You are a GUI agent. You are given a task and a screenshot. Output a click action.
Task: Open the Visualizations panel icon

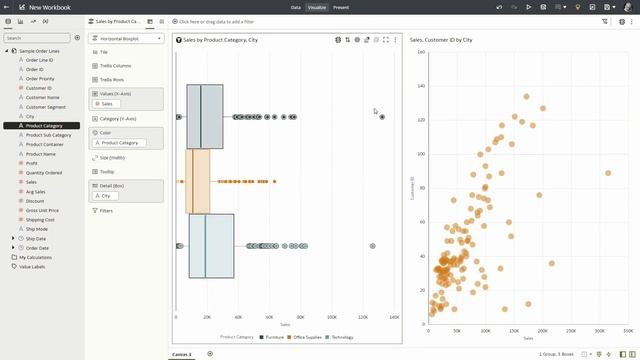pos(20,21)
